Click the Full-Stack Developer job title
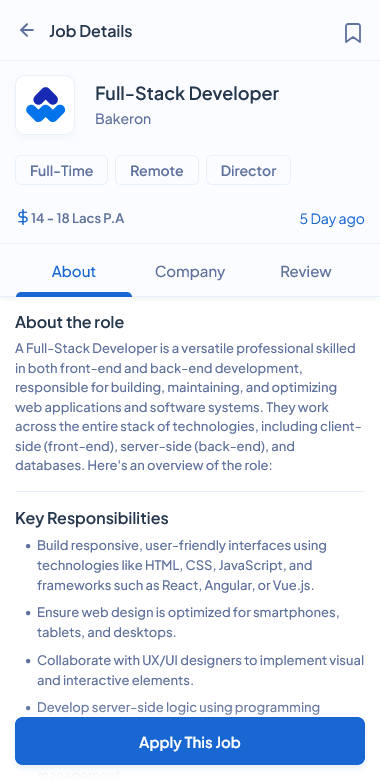380x780 pixels. tap(187, 94)
